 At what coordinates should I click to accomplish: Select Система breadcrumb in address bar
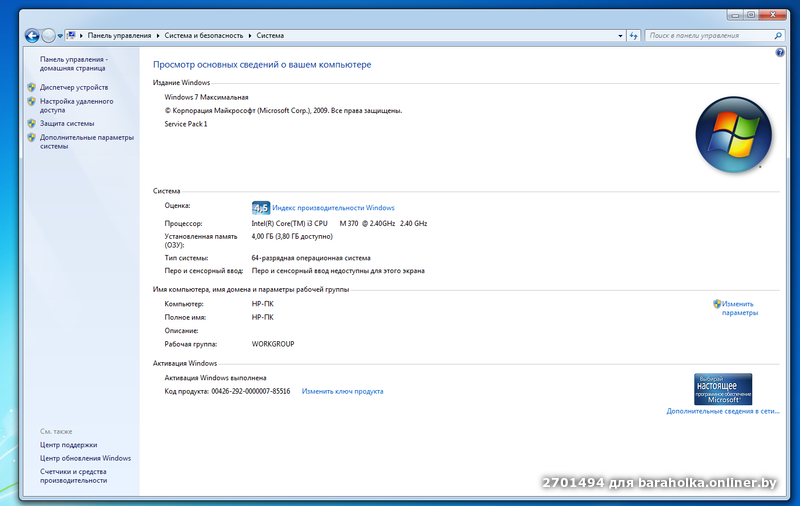pos(270,36)
